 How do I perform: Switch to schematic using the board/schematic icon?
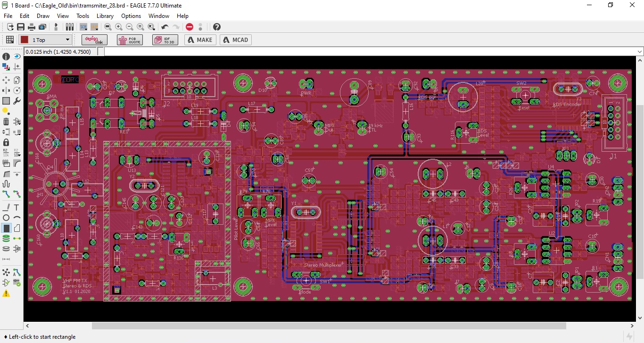pos(56,27)
